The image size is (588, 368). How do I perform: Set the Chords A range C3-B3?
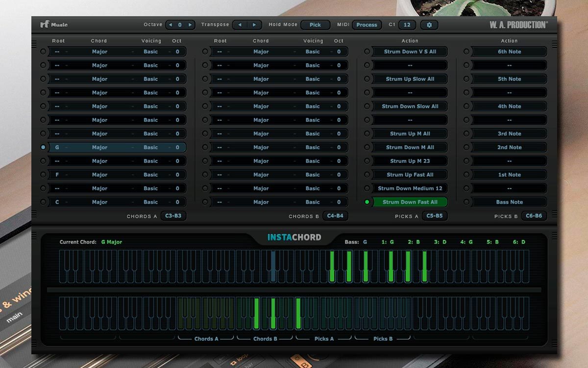(x=173, y=216)
